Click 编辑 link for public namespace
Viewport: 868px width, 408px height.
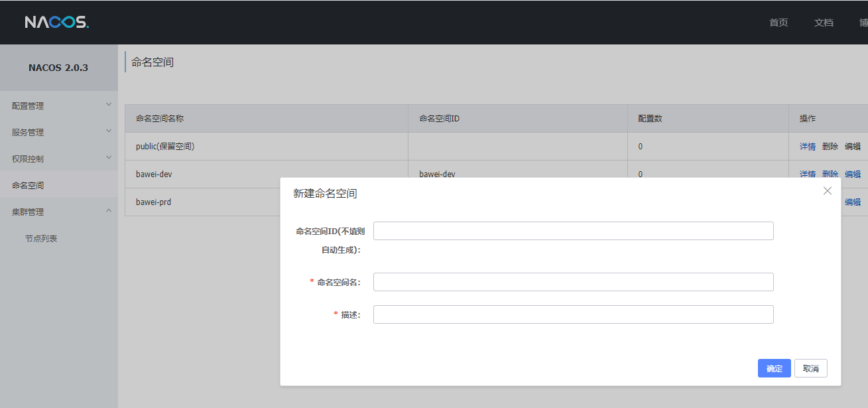[852, 147]
